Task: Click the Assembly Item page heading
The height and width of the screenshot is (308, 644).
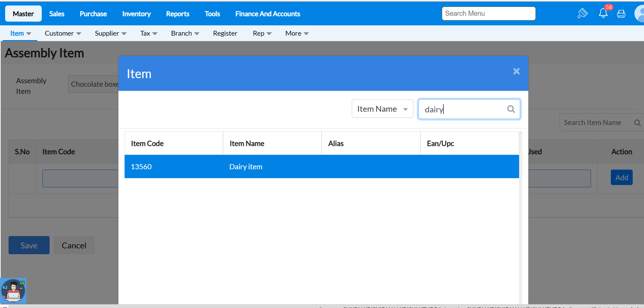Action: click(x=44, y=53)
